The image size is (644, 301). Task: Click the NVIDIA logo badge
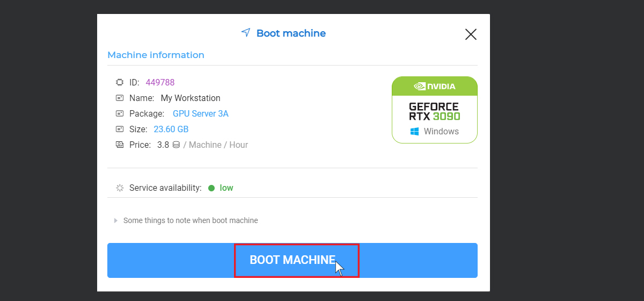click(435, 86)
